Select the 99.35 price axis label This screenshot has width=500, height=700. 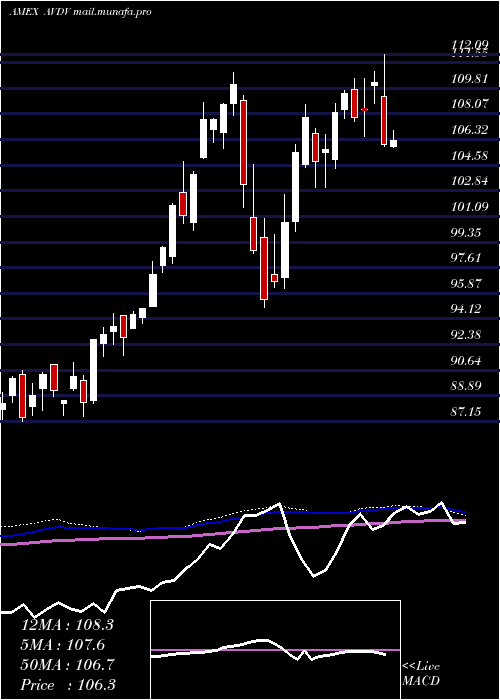[x=466, y=233]
